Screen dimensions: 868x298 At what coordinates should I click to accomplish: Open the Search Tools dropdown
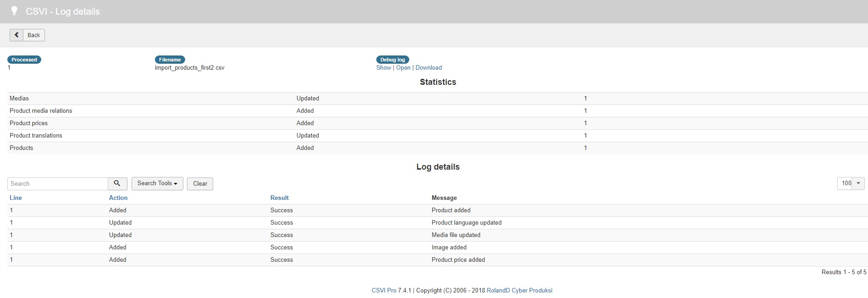point(157,183)
